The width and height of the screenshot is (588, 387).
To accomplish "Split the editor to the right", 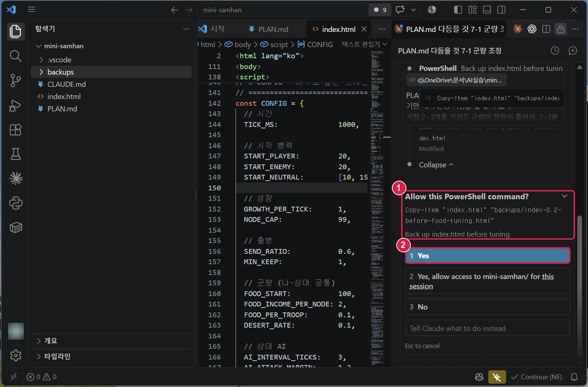I will click(546, 29).
